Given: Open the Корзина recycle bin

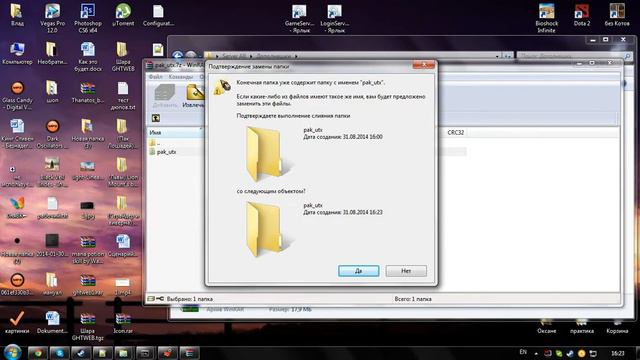Looking at the screenshot, I should coord(617,327).
